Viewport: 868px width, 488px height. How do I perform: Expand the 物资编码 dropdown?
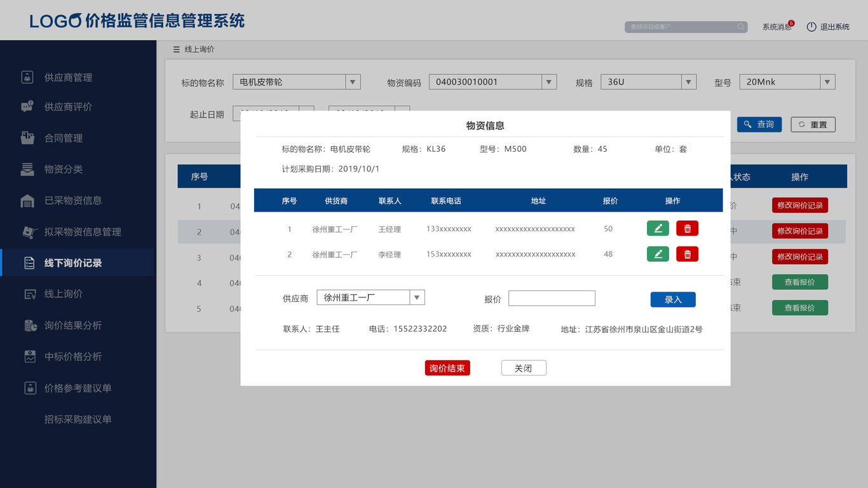[549, 82]
